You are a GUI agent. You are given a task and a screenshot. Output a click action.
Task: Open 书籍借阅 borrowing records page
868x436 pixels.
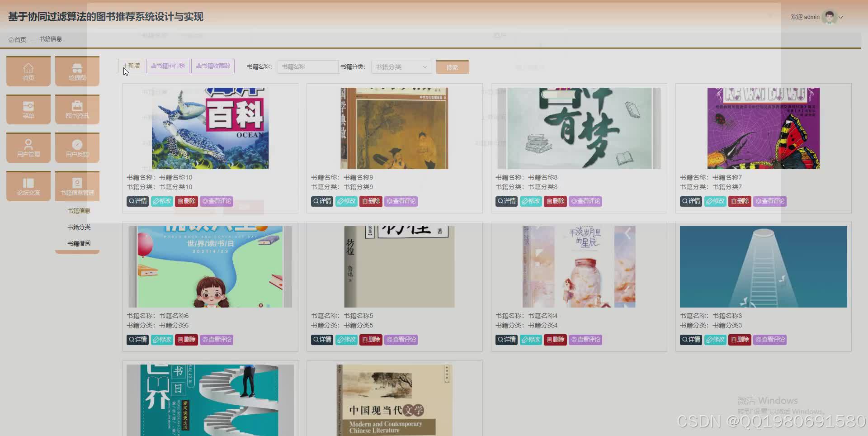(78, 243)
